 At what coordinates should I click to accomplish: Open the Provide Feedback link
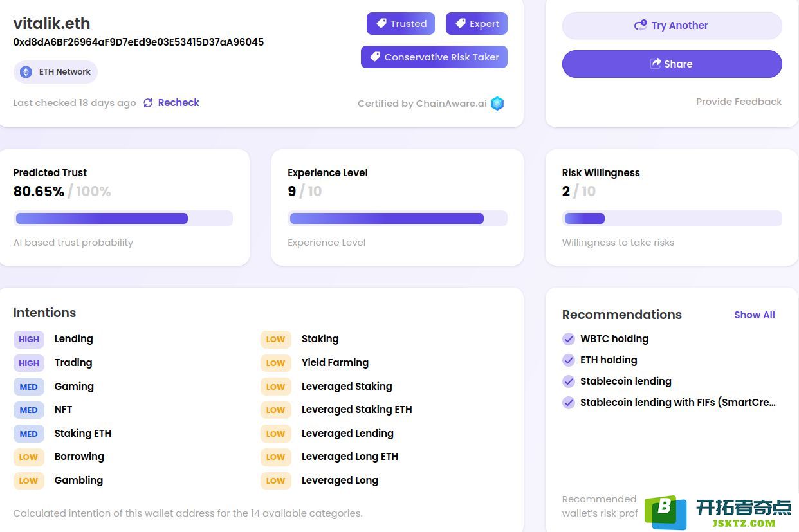(739, 102)
